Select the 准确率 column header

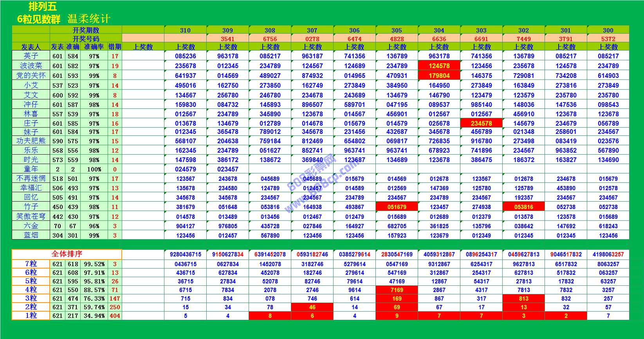(94, 47)
